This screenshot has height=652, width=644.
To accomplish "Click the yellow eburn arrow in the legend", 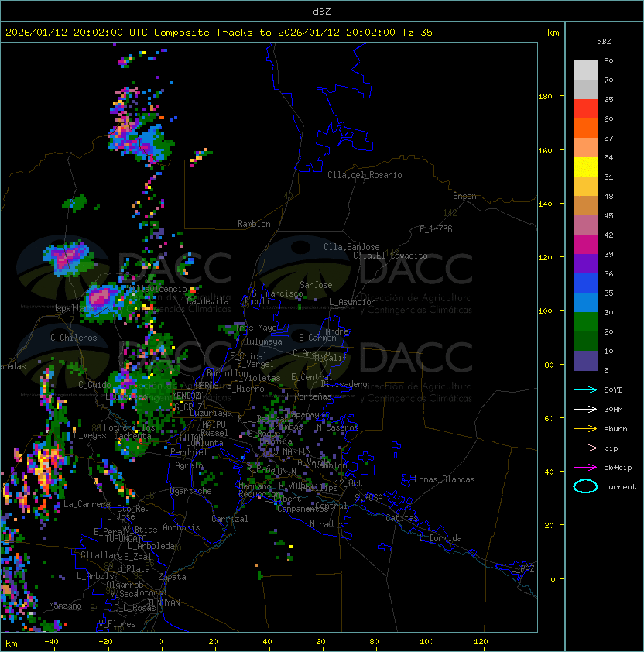I will pos(585,429).
